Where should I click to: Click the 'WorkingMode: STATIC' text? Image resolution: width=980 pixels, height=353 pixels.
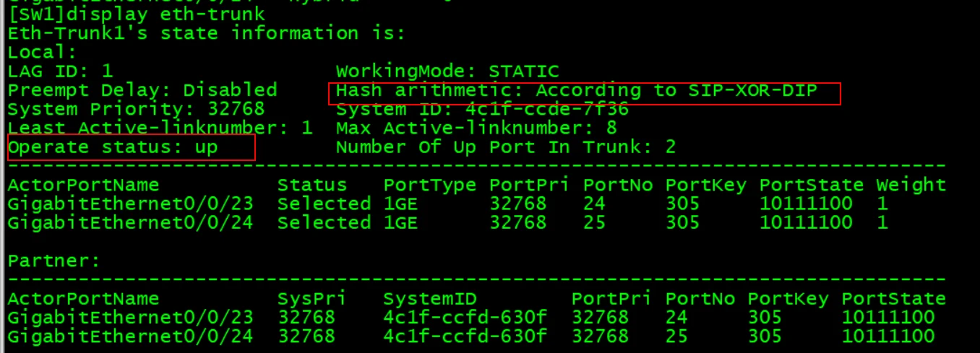coord(447,71)
